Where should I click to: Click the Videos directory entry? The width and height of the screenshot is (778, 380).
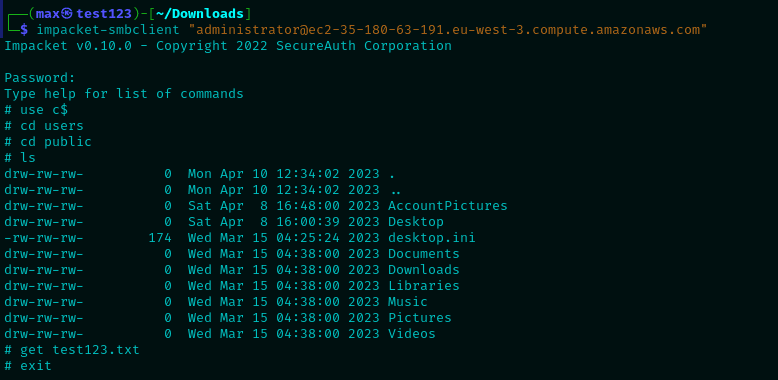tap(412, 334)
